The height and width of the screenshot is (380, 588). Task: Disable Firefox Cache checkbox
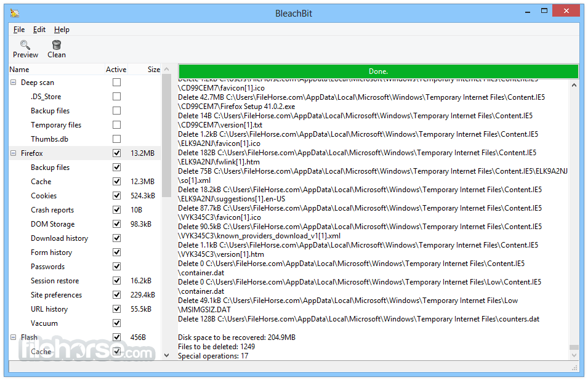click(116, 182)
